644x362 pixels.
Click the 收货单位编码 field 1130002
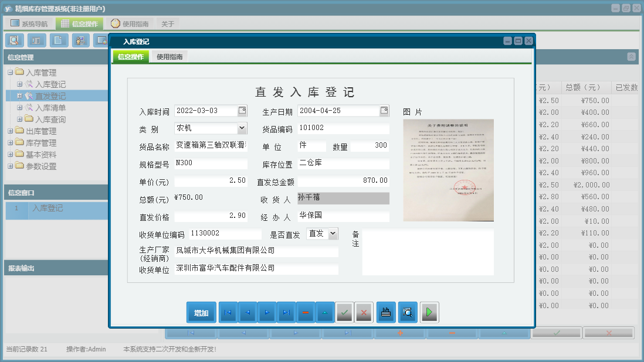225,234
